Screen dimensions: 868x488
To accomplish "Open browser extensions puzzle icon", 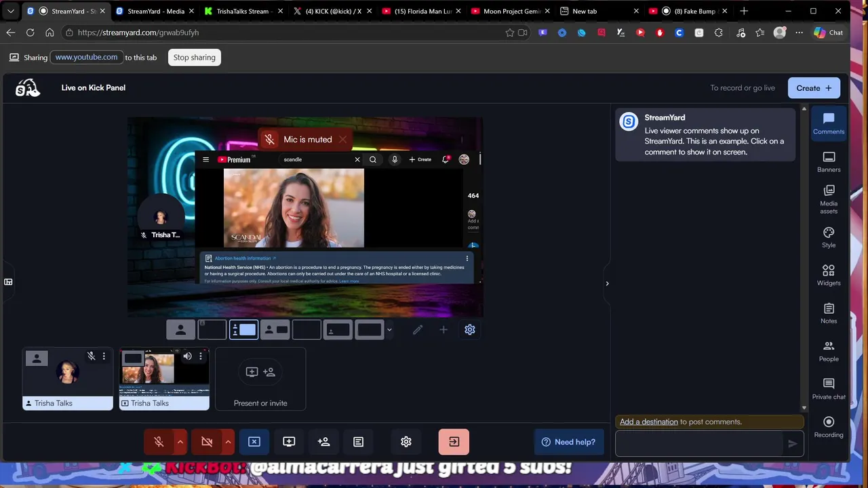I will click(x=719, y=33).
